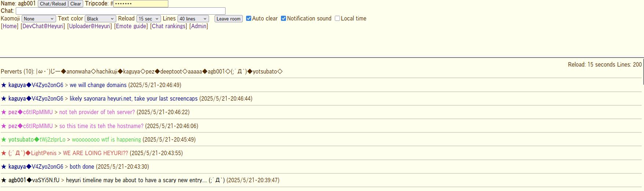This screenshot has width=644, height=191.
Task: Click the Clear button
Action: point(76,4)
